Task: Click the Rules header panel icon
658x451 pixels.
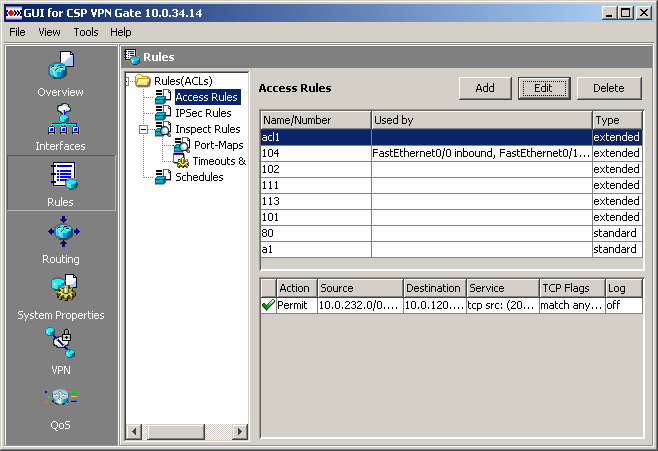Action: [x=132, y=57]
